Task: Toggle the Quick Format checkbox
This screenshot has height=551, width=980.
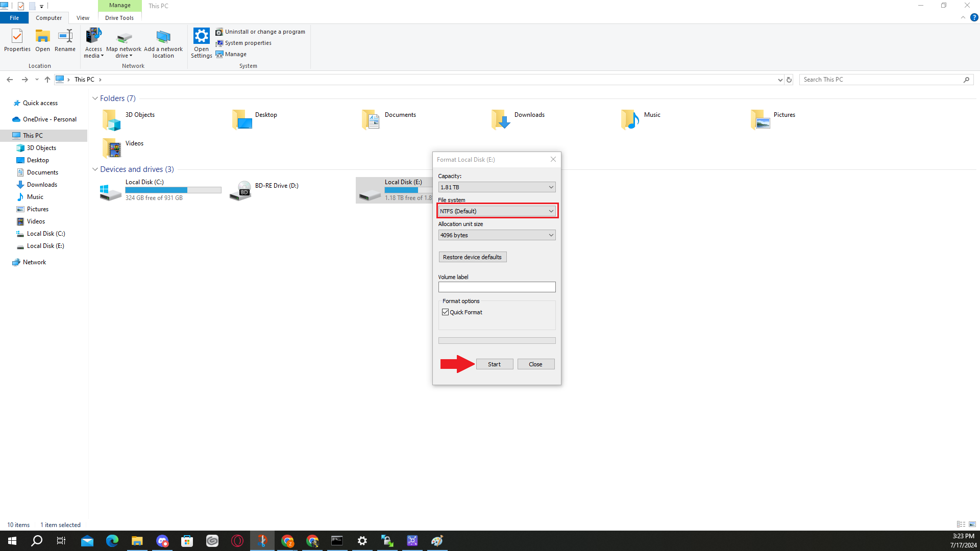Action: [446, 312]
